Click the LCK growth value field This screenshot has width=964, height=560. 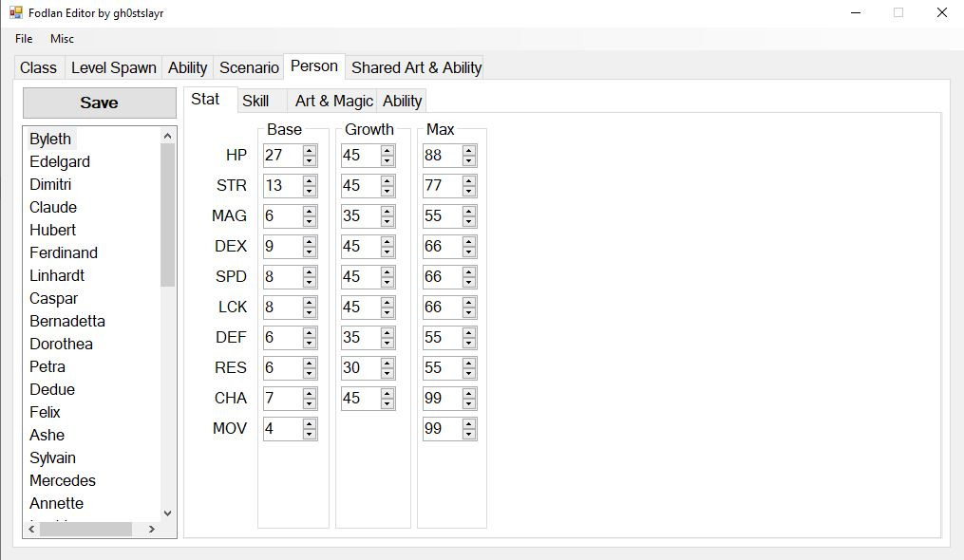click(359, 307)
